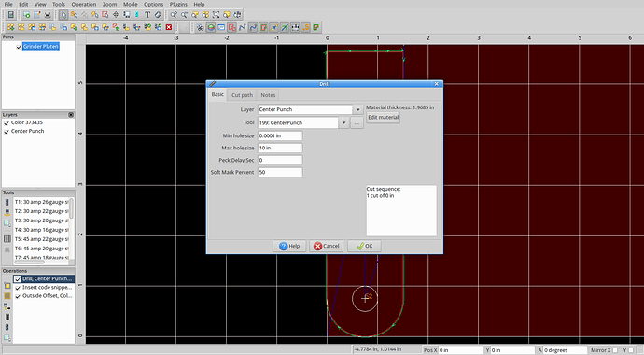
Task: Click the close icon on Layers panel
Action: (x=71, y=115)
